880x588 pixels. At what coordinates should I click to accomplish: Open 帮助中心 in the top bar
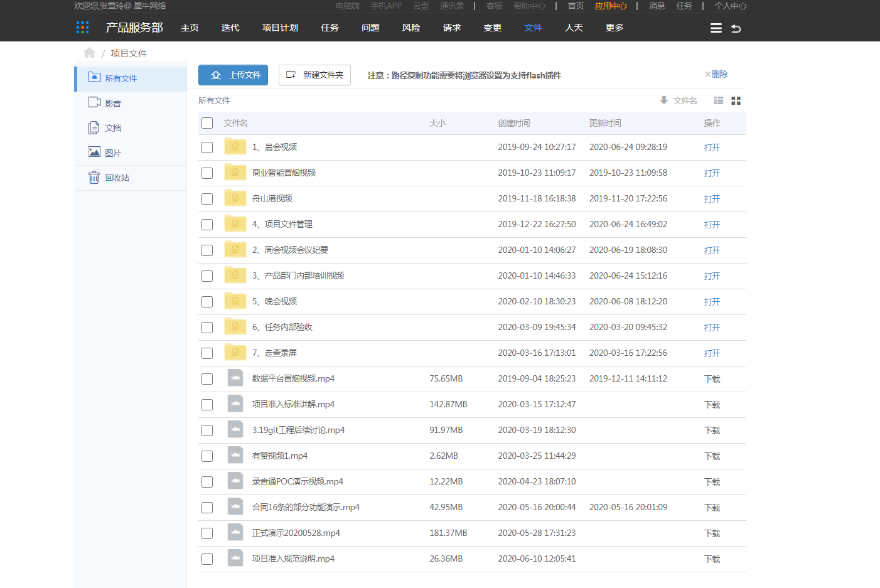click(x=529, y=6)
